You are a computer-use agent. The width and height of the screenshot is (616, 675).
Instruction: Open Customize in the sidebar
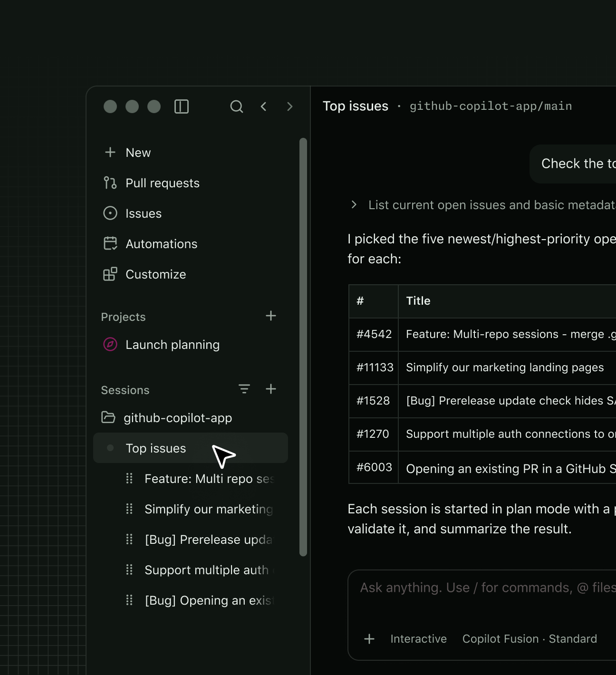(x=191, y=274)
